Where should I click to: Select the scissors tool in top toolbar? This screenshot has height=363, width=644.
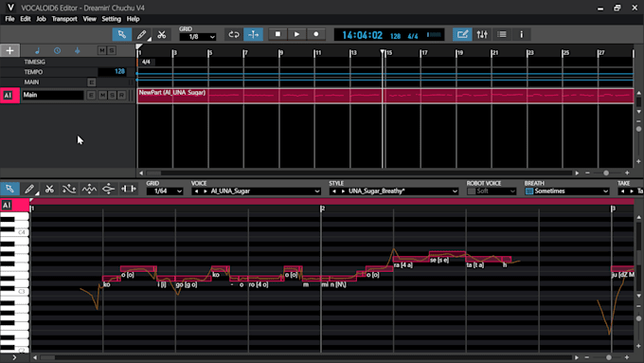coord(161,34)
